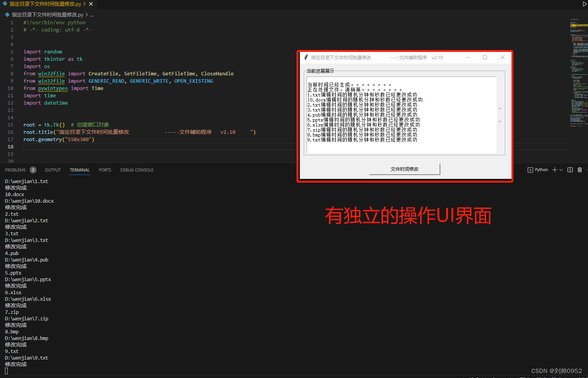Run the Python file with play icon
This screenshot has width=588, height=378.
(585, 4)
